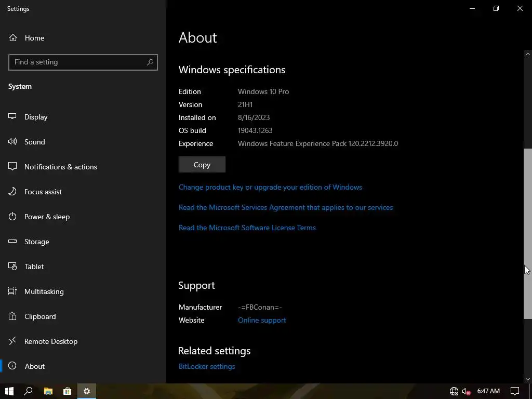This screenshot has width=532, height=399.
Task: Click the Settings gear in taskbar
Action: pyautogui.click(x=87, y=391)
